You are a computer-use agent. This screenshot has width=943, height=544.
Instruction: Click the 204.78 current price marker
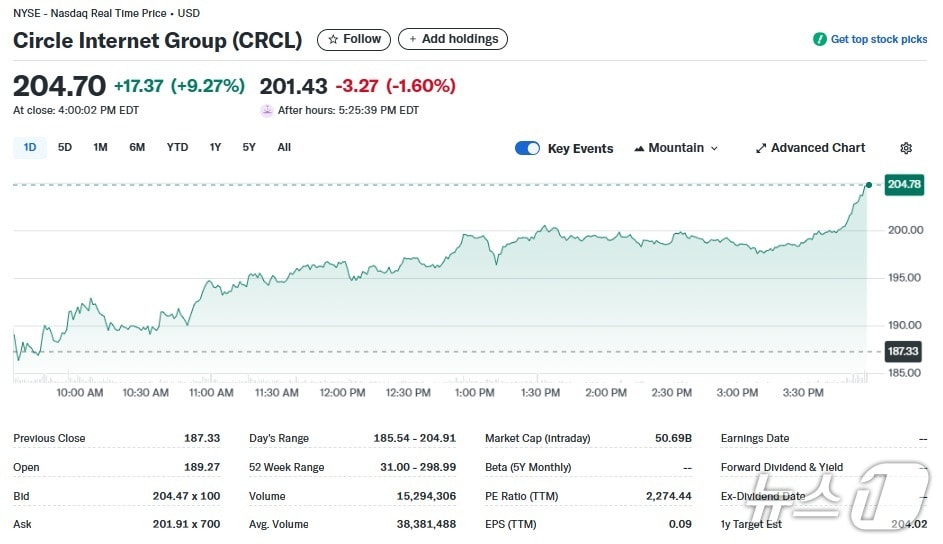(x=904, y=185)
